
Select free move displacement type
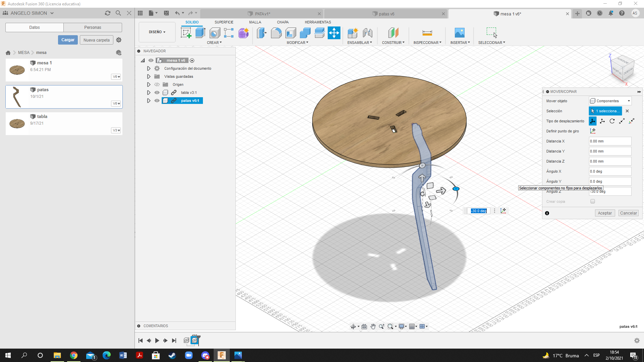(x=593, y=121)
